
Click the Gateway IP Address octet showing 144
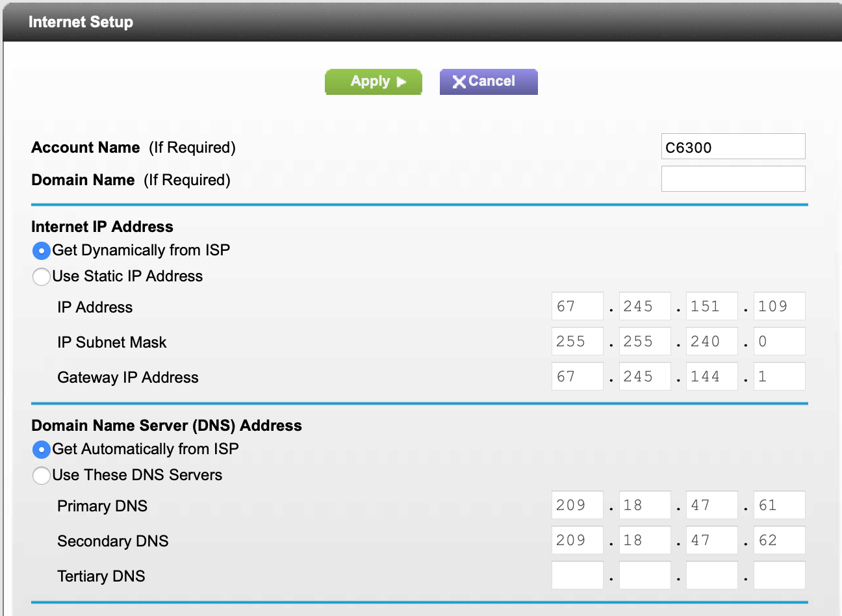[x=711, y=376]
